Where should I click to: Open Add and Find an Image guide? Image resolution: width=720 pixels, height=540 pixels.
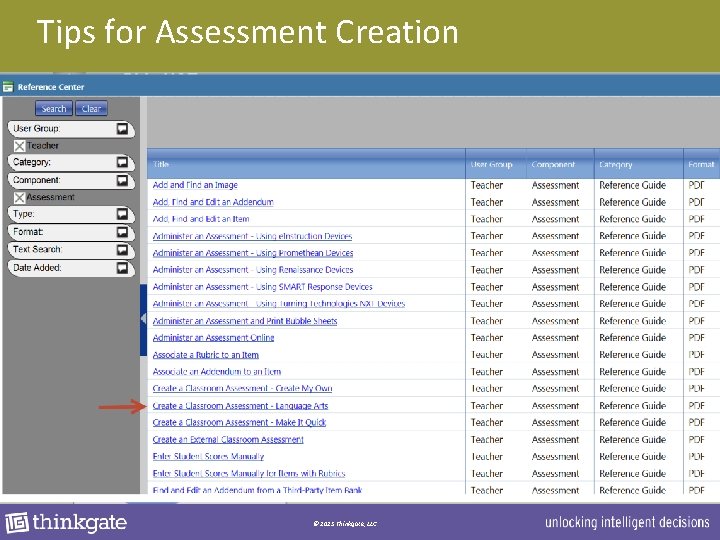click(195, 185)
